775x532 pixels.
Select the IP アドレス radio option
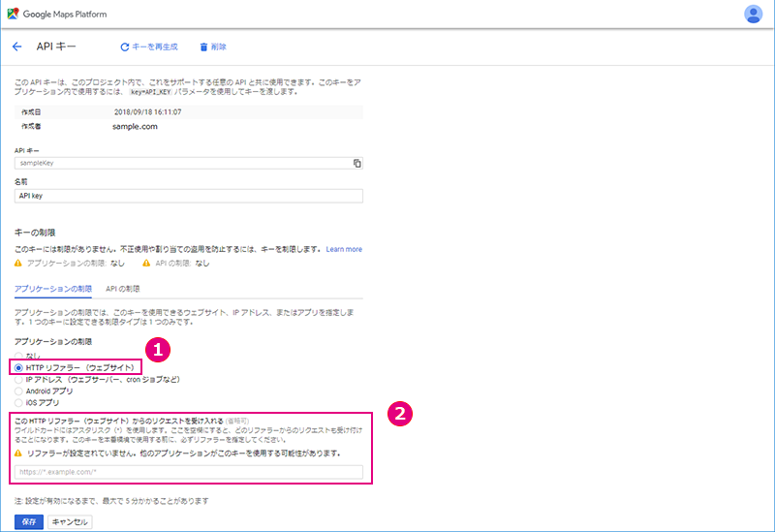[x=18, y=380]
